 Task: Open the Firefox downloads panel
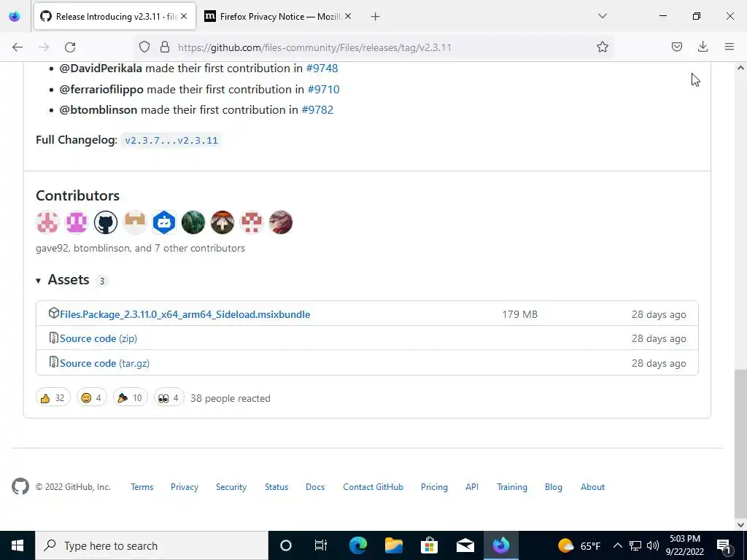coord(703,47)
